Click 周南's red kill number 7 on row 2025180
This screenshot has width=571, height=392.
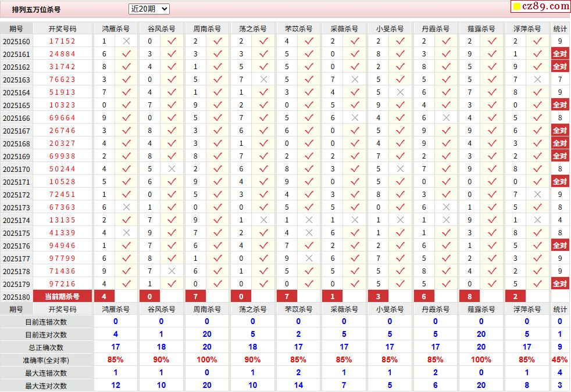tap(196, 296)
